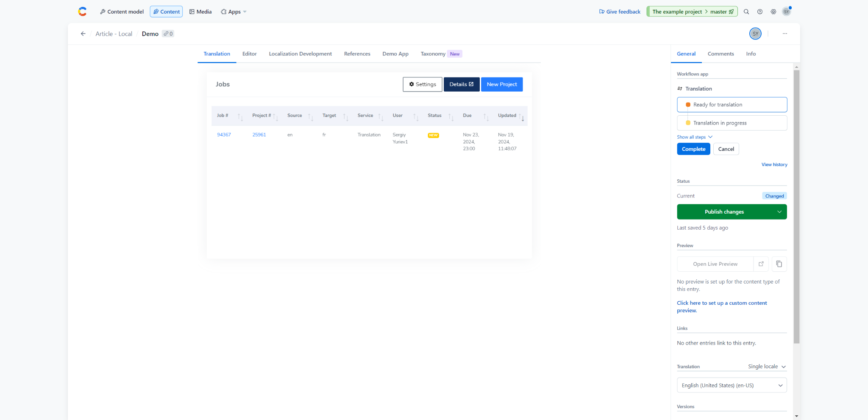The height and width of the screenshot is (420, 868).
Task: Sort jobs table by Due column
Action: coord(486,117)
